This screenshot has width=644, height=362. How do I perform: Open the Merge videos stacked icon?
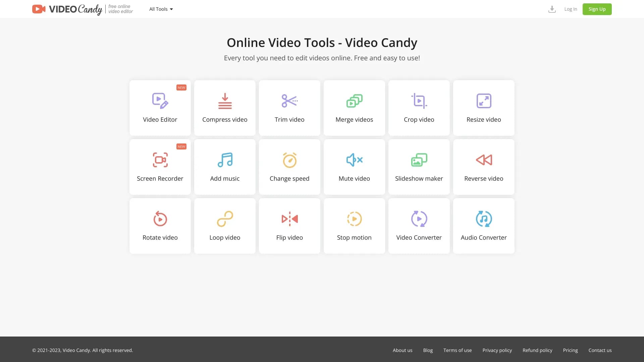(354, 101)
